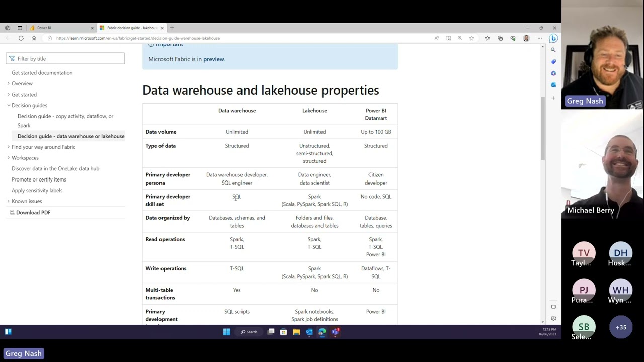Image resolution: width=644 pixels, height=362 pixels.
Task: Open Microsoft 365 in the sidebar
Action: point(553,73)
